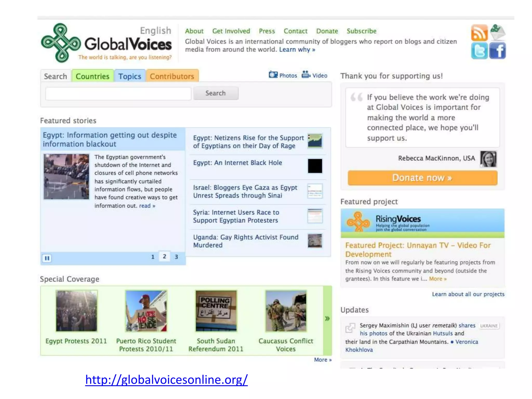
Task: Open black thumbnail for Internet Black Hole story
Action: [x=315, y=166]
